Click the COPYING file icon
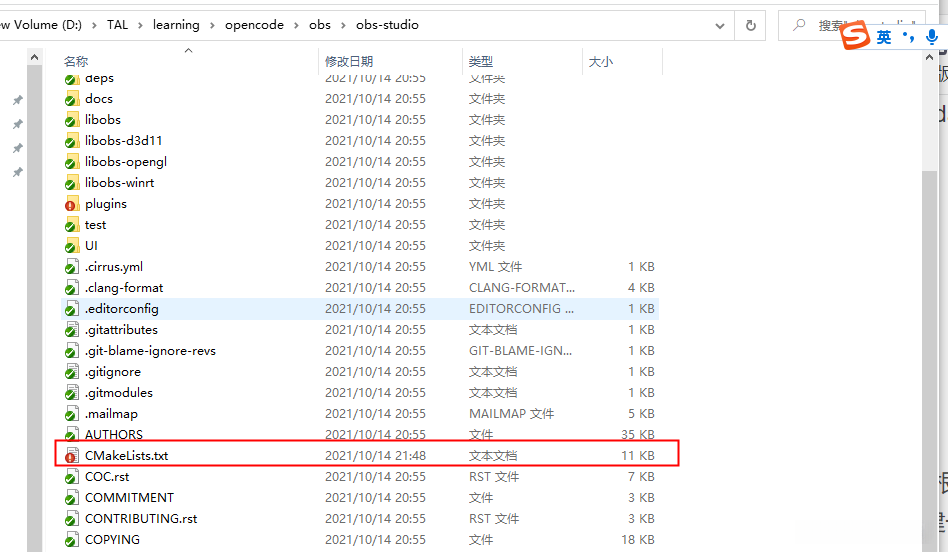This screenshot has width=948, height=552. [72, 540]
